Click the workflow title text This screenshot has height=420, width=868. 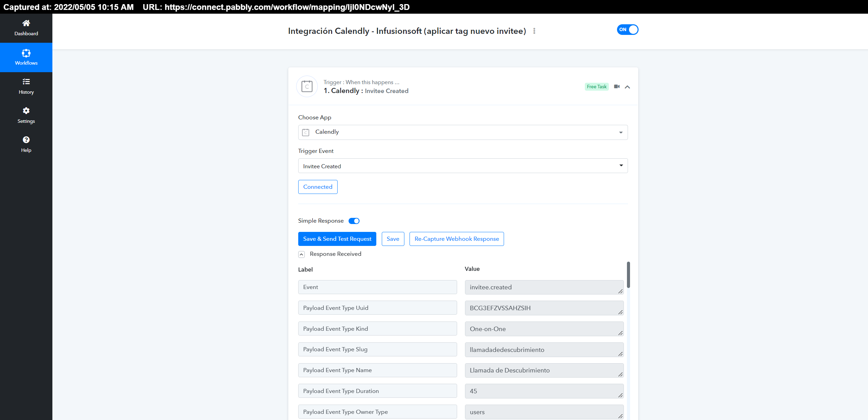(407, 31)
